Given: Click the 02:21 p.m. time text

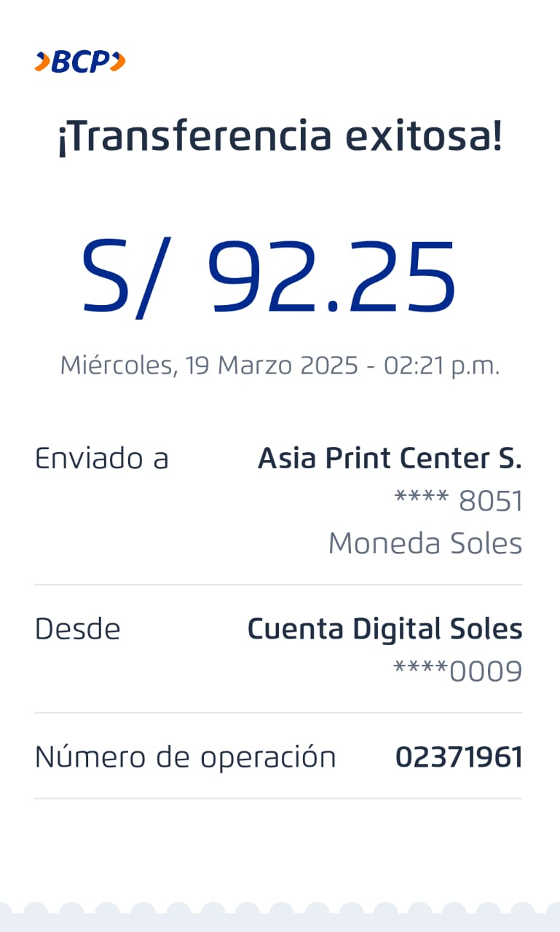Looking at the screenshot, I should (x=441, y=365).
